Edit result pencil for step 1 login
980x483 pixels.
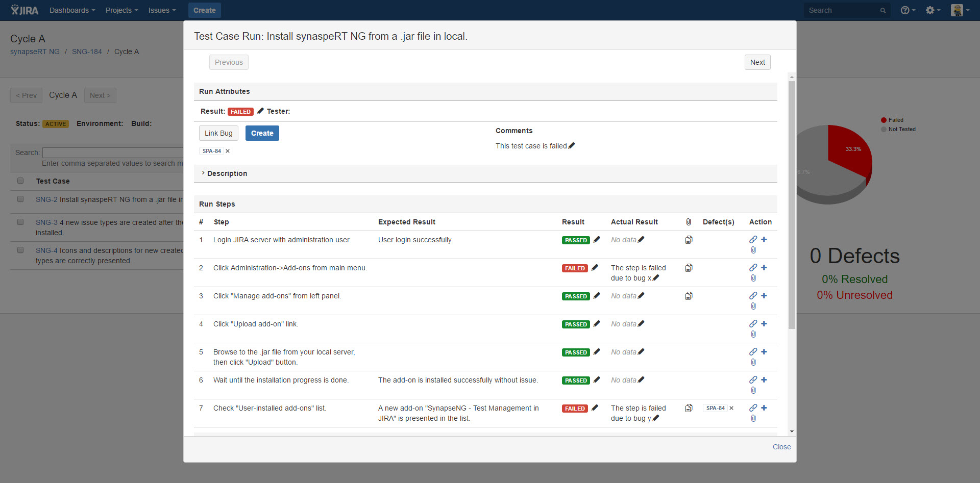pos(597,239)
